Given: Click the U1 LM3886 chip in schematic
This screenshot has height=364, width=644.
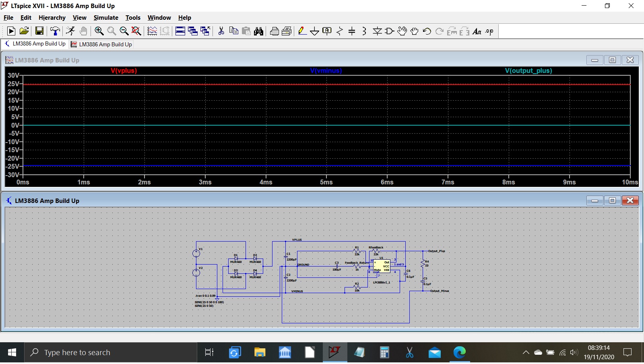Looking at the screenshot, I should click(x=382, y=266).
